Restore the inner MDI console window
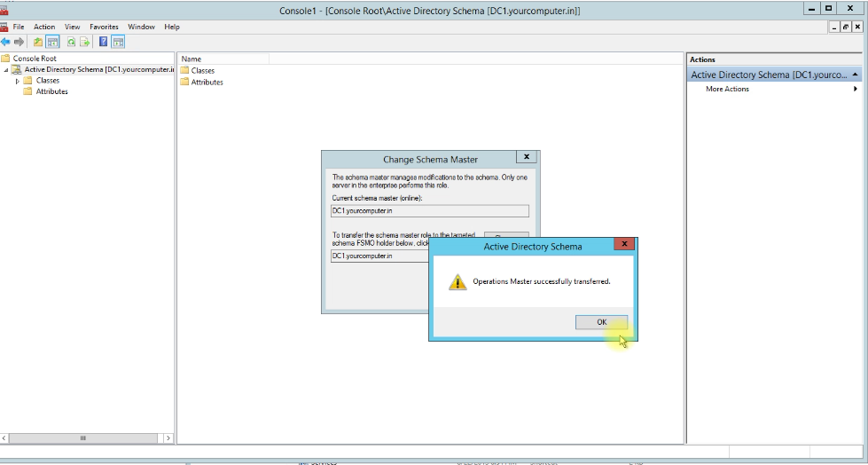Viewport: 868px width, 465px height. click(845, 27)
